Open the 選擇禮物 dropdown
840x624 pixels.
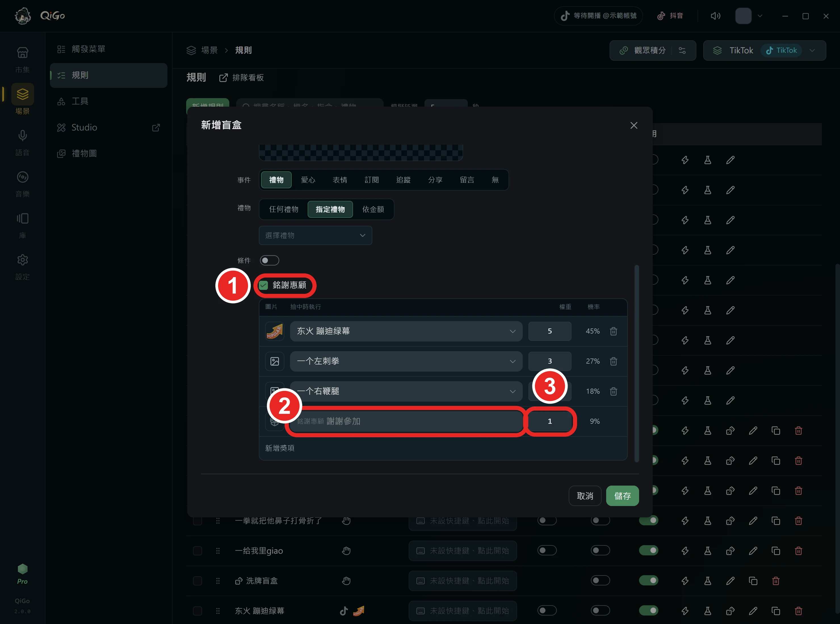point(316,235)
